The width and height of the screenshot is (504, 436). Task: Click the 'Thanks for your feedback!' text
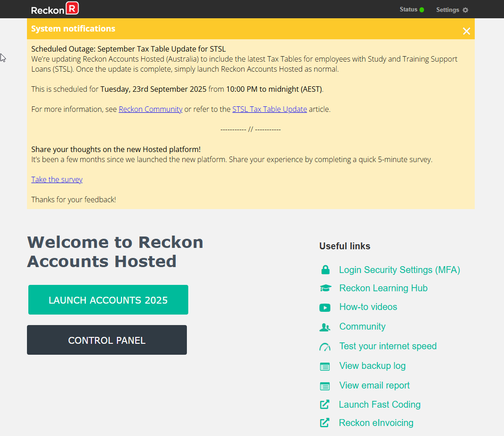(74, 200)
